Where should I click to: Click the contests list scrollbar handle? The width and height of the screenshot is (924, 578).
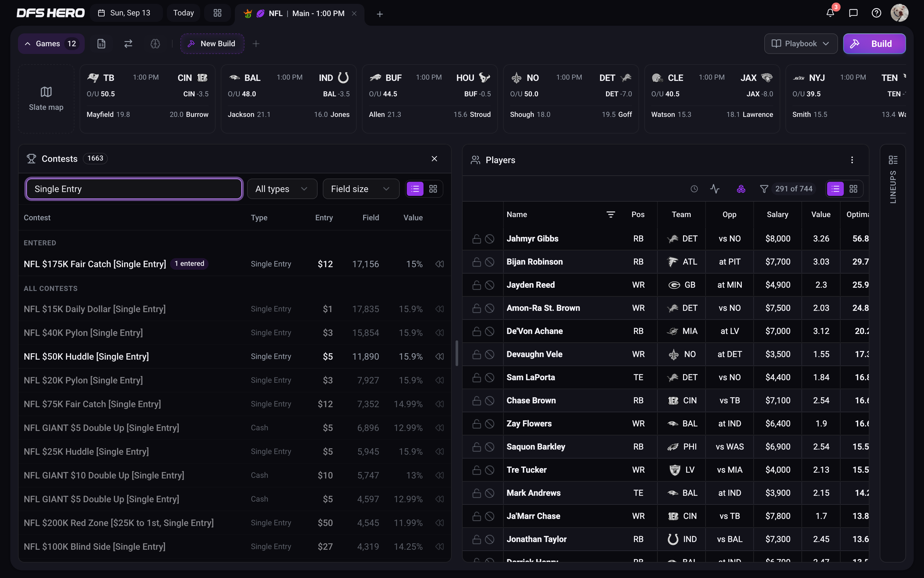coord(457,353)
